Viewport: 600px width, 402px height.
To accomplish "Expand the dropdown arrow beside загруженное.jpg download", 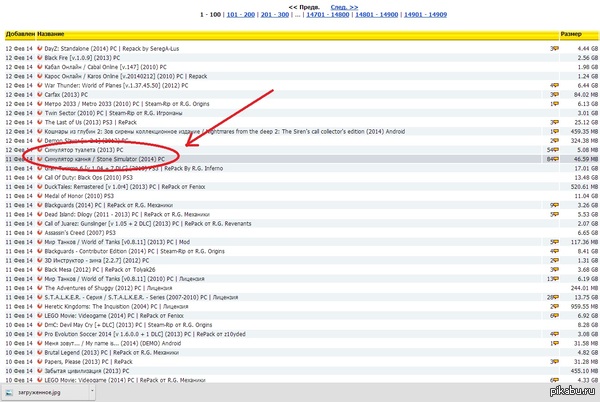I will pos(92,391).
